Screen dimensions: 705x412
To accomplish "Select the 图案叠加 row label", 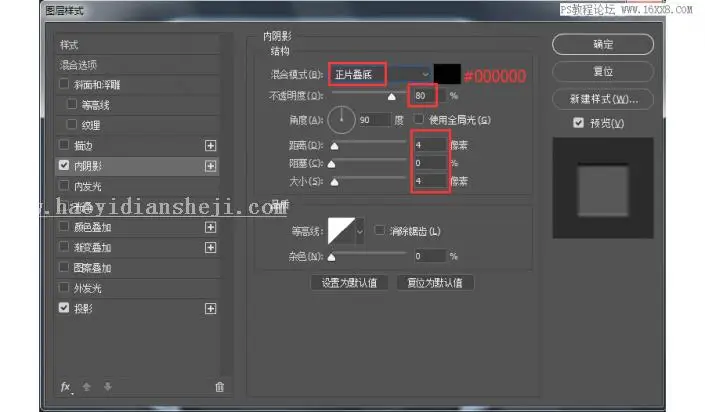I will pos(93,268).
